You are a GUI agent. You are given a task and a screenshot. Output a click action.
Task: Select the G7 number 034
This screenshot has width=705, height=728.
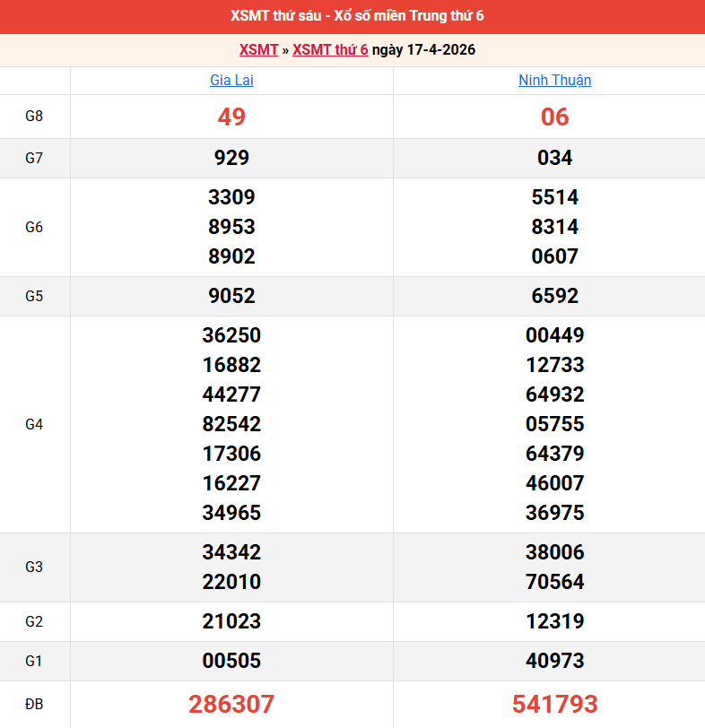554,158
